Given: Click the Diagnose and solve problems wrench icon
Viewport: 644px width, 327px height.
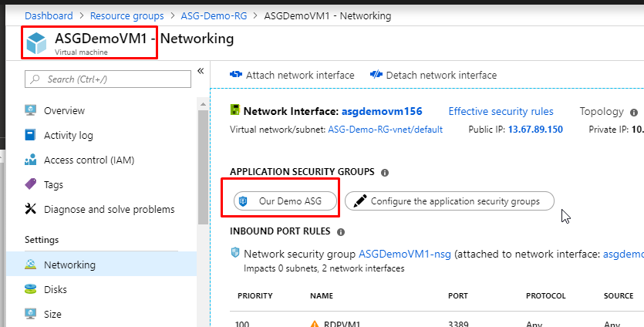Looking at the screenshot, I should pos(31,209).
